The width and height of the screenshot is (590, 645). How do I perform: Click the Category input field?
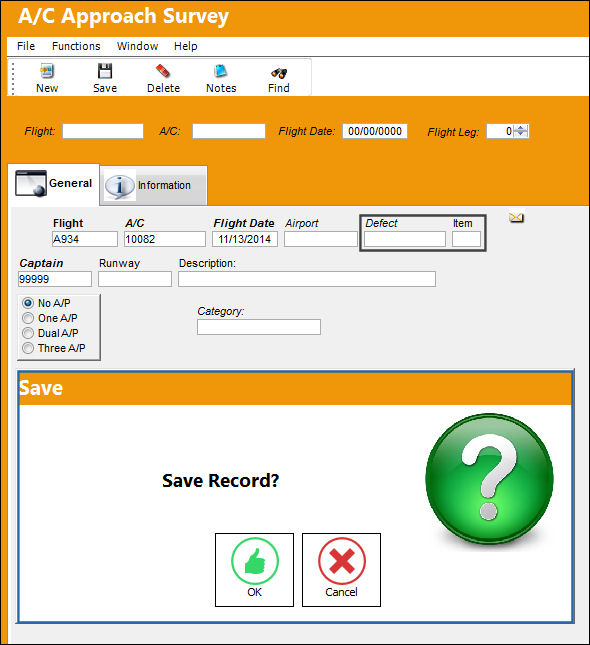pos(259,327)
